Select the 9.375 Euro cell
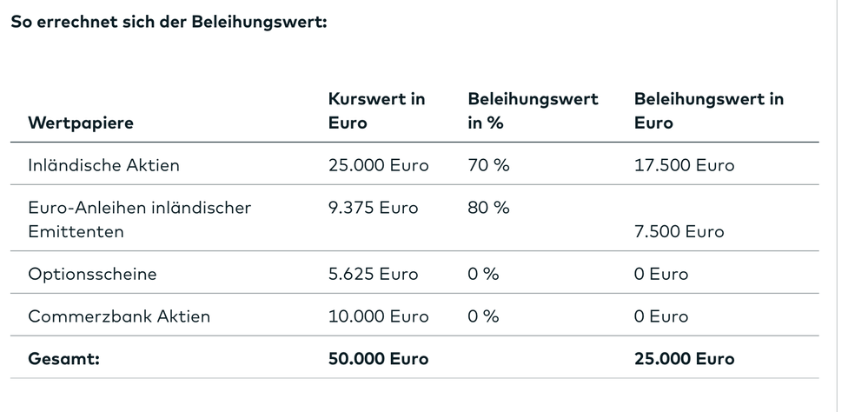The width and height of the screenshot is (868, 412). pyautogui.click(x=373, y=208)
